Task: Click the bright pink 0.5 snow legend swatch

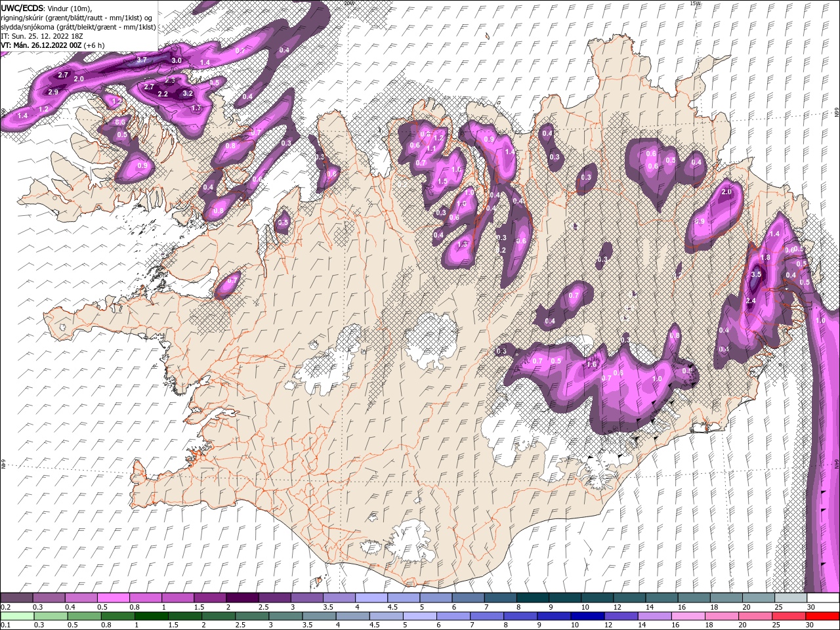Action: coord(113,598)
